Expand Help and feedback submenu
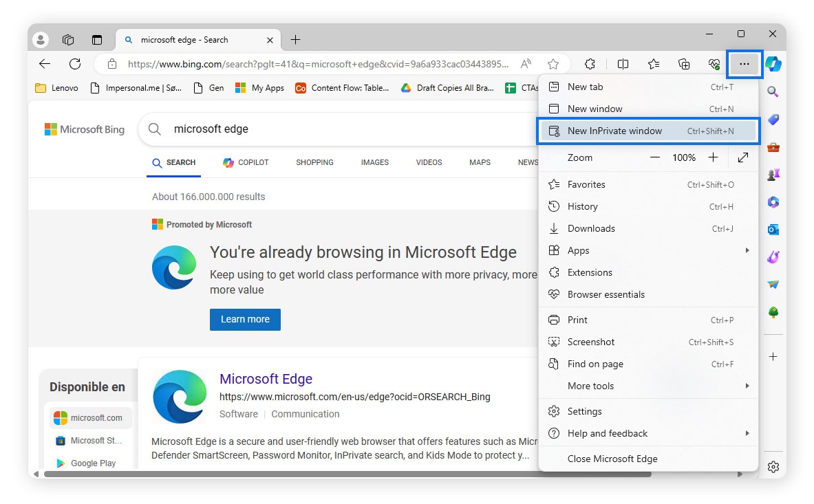 [648, 433]
